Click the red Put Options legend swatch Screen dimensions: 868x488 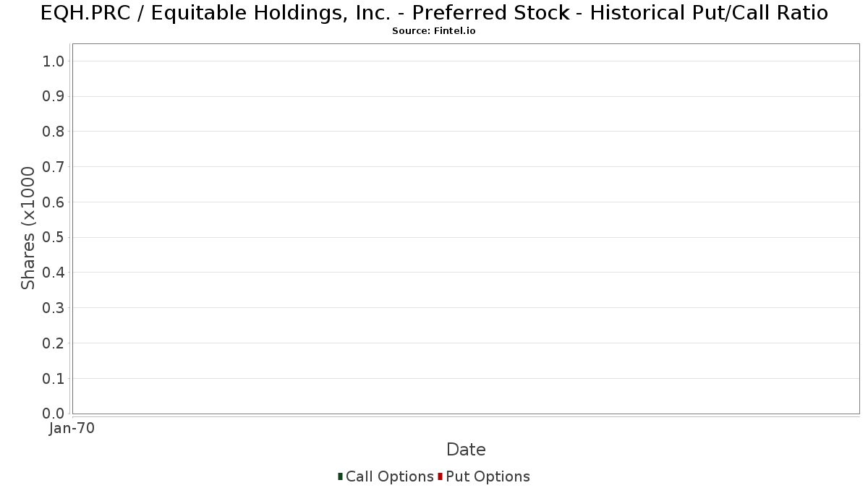440,476
